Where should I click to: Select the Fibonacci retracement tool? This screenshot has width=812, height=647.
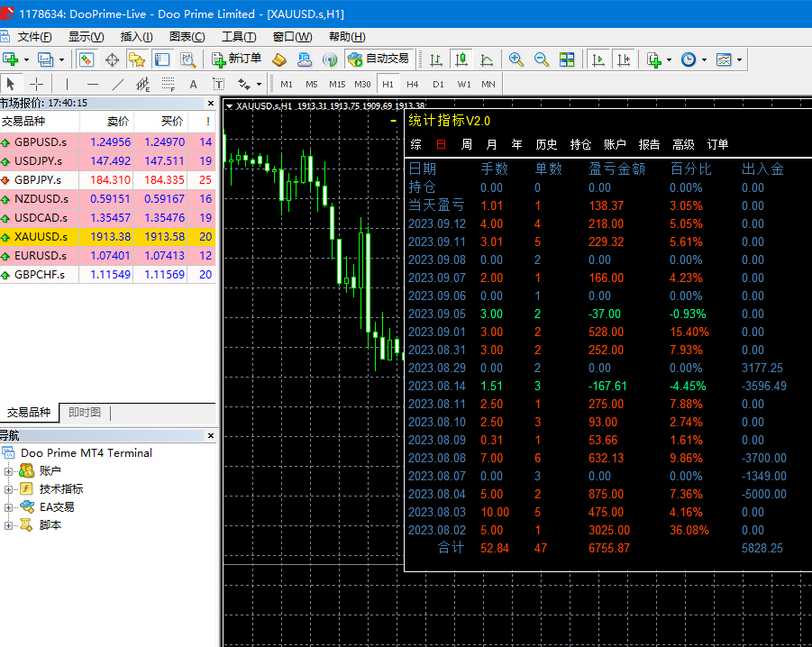point(168,85)
